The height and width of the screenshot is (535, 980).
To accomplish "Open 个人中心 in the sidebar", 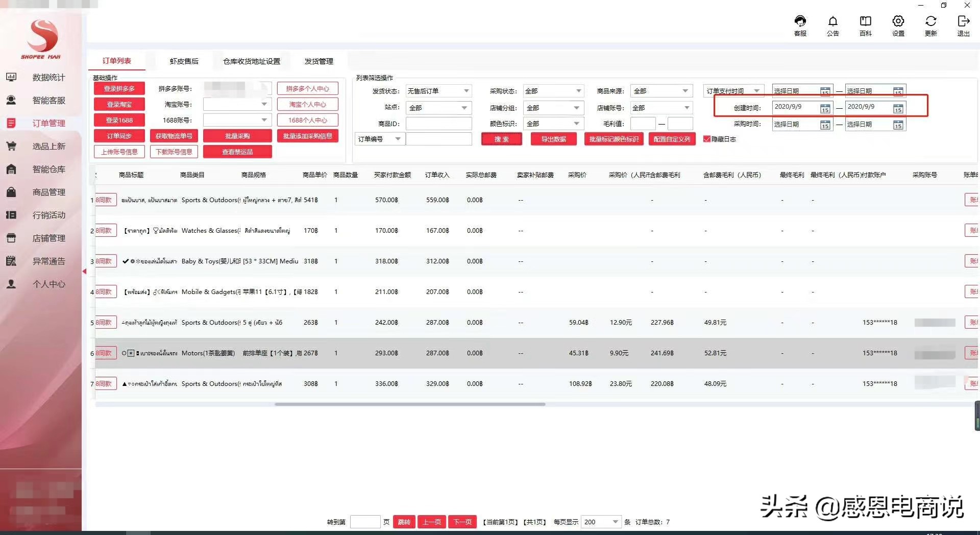I will pyautogui.click(x=48, y=284).
